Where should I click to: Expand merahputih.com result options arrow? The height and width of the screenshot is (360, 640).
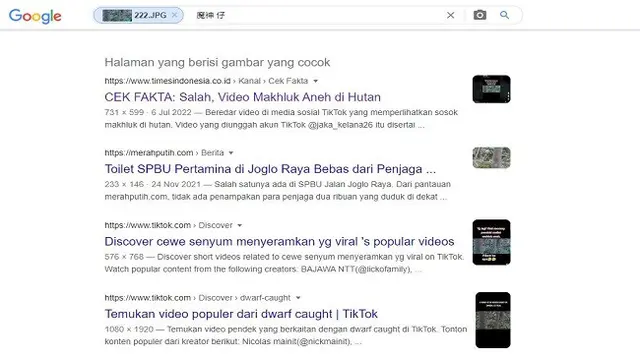point(231,153)
